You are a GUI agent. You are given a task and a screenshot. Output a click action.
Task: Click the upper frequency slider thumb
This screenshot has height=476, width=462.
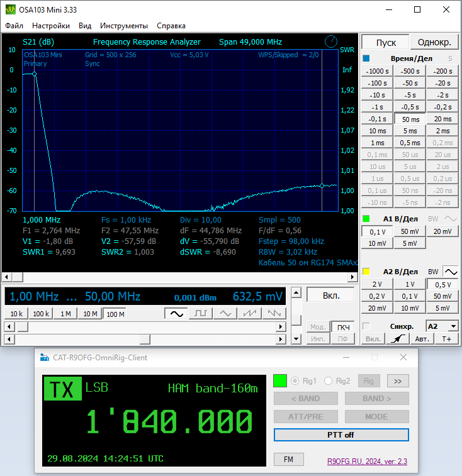pos(23,326)
